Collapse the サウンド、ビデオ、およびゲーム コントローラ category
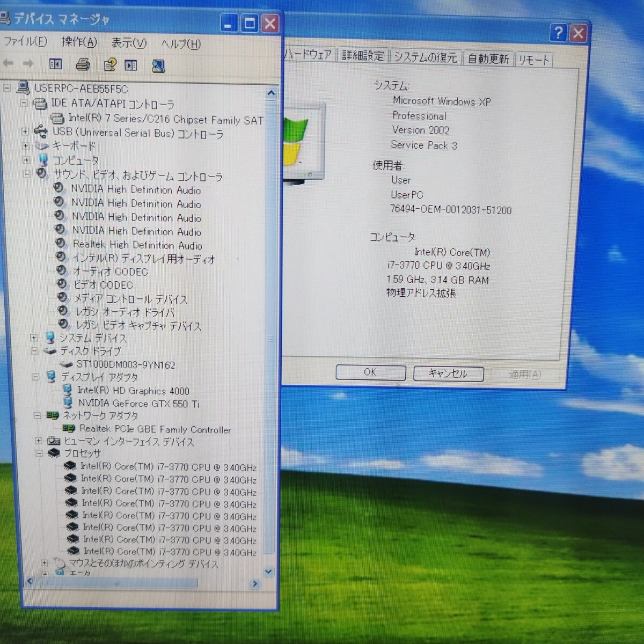 pos(26,173)
